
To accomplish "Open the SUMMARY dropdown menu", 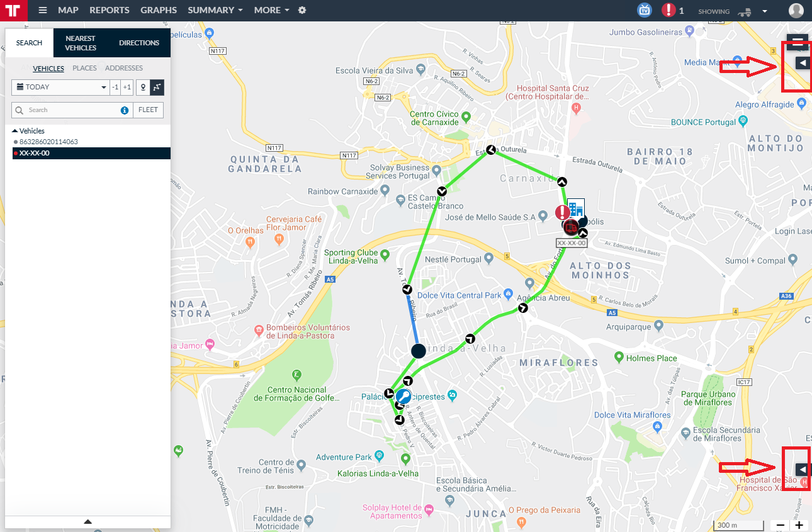I will pos(215,10).
